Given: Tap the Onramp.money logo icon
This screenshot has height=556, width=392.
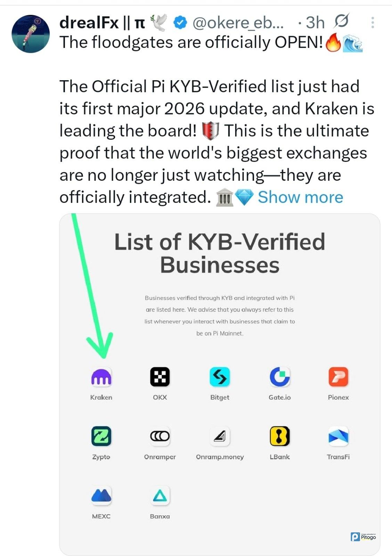Looking at the screenshot, I should [220, 436].
